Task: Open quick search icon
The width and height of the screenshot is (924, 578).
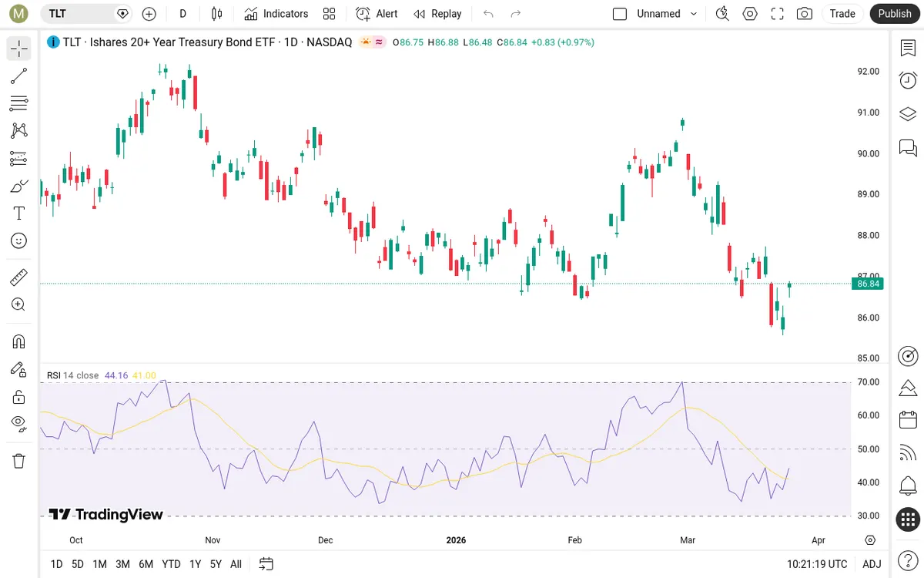Action: [722, 14]
